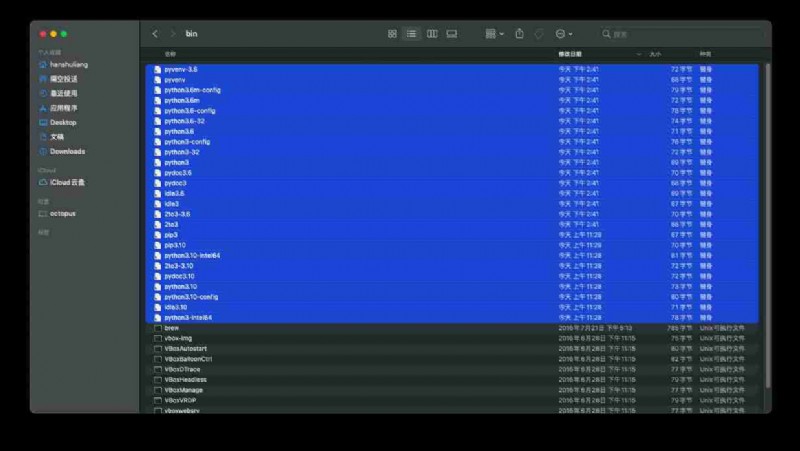Open the action (ellipsis) menu dropdown
Viewport: 800px width, 451px height.
point(564,34)
